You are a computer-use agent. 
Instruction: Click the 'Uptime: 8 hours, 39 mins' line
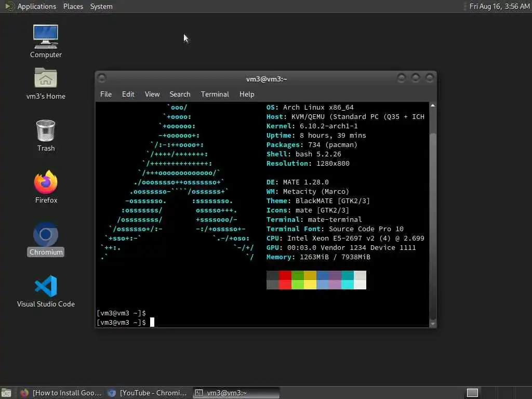coord(316,136)
